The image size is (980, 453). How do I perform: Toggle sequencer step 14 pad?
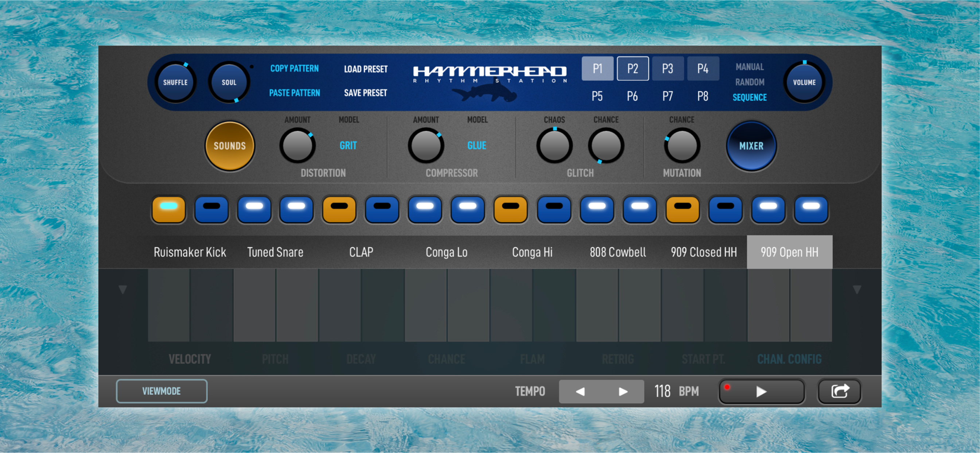[x=726, y=209]
